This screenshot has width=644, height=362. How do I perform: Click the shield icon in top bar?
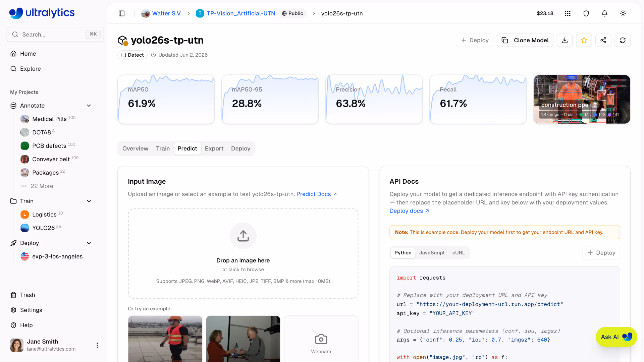[x=586, y=13]
